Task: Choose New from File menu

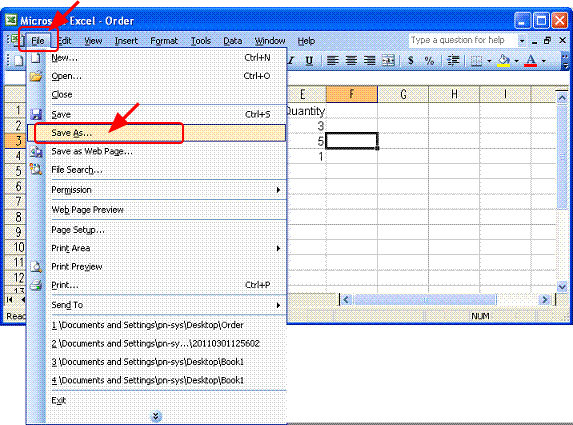Action: pos(156,58)
